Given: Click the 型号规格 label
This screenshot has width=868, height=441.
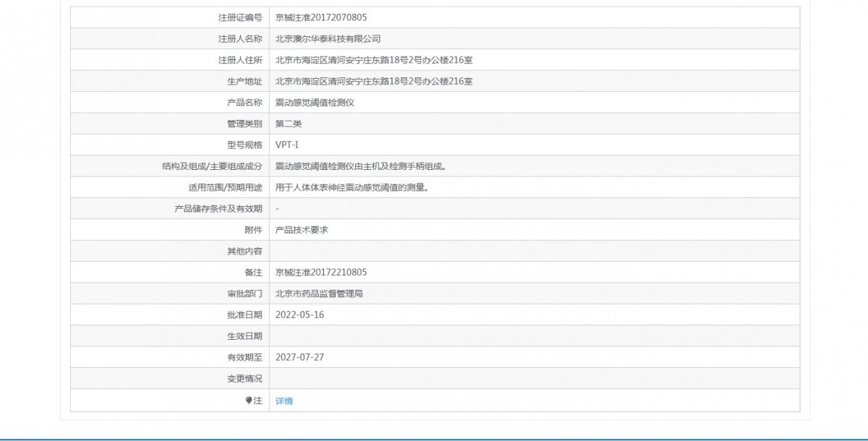Looking at the screenshot, I should click(x=244, y=145).
